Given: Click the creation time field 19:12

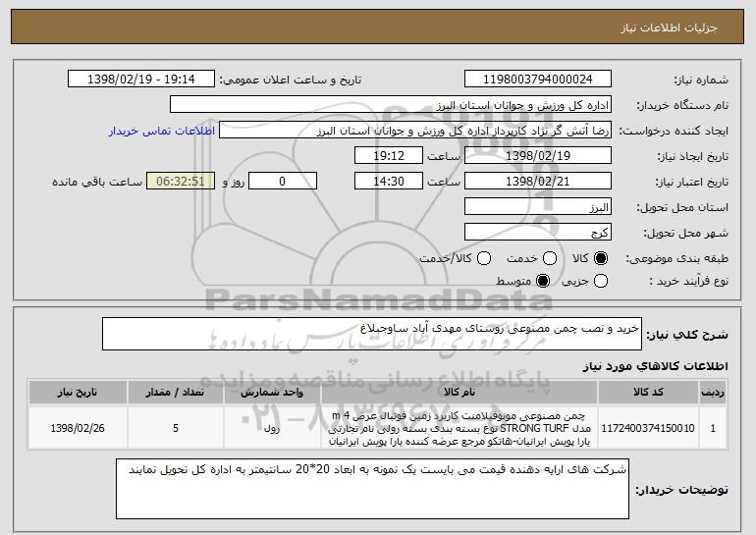Looking at the screenshot, I should click(x=389, y=156).
